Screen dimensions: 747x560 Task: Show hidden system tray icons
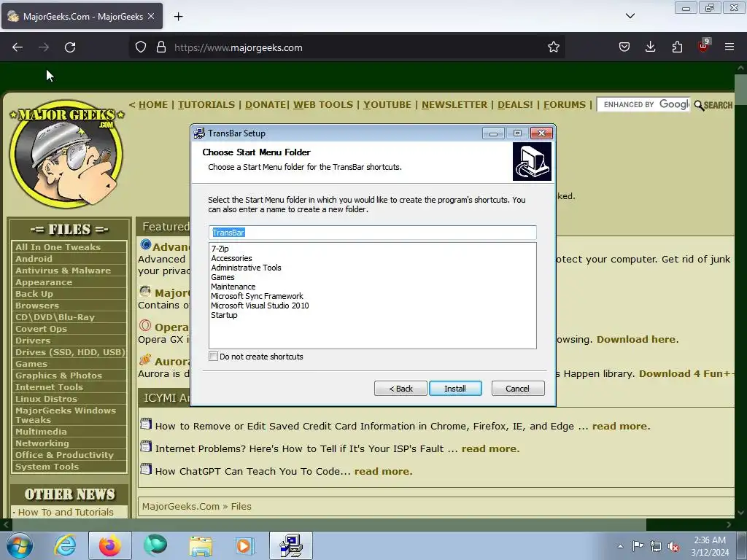click(620, 546)
